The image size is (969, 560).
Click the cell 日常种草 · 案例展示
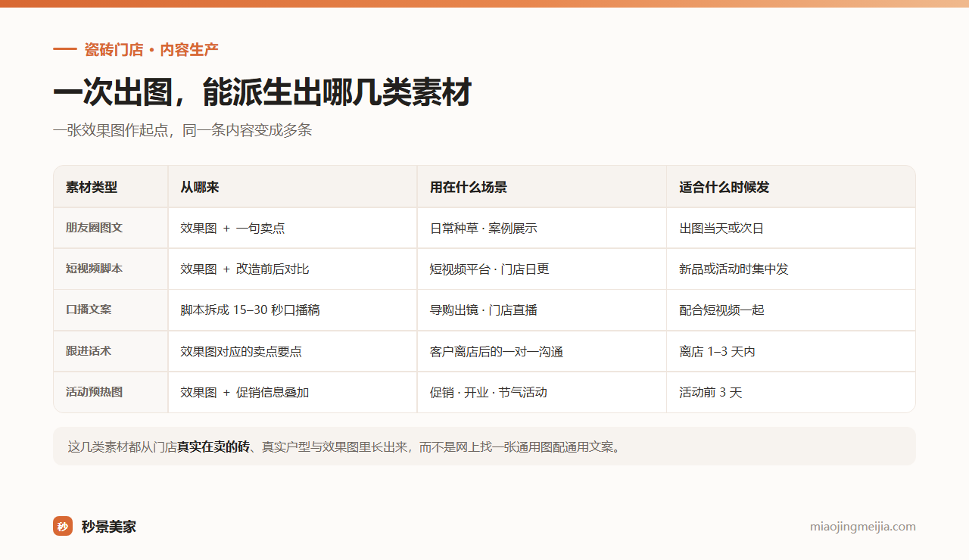coord(542,228)
